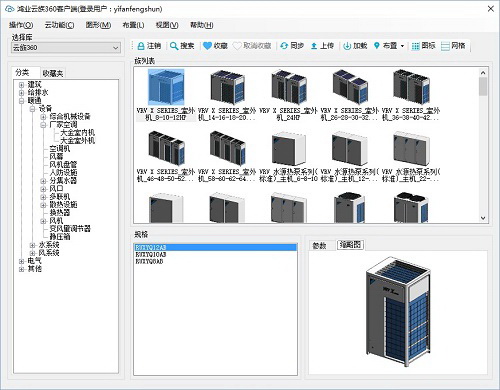
Task: Open the 帮助(H) menu
Action: [202, 25]
